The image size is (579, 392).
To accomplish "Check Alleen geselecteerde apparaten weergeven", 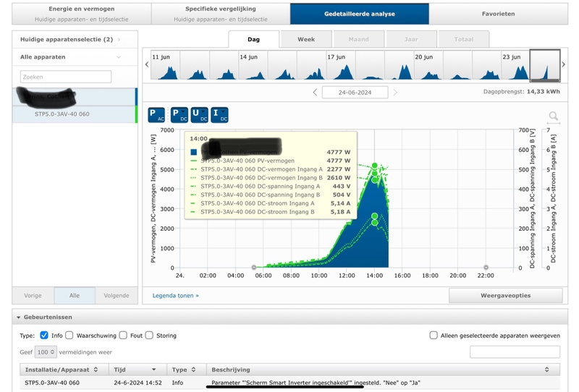I will pyautogui.click(x=434, y=335).
